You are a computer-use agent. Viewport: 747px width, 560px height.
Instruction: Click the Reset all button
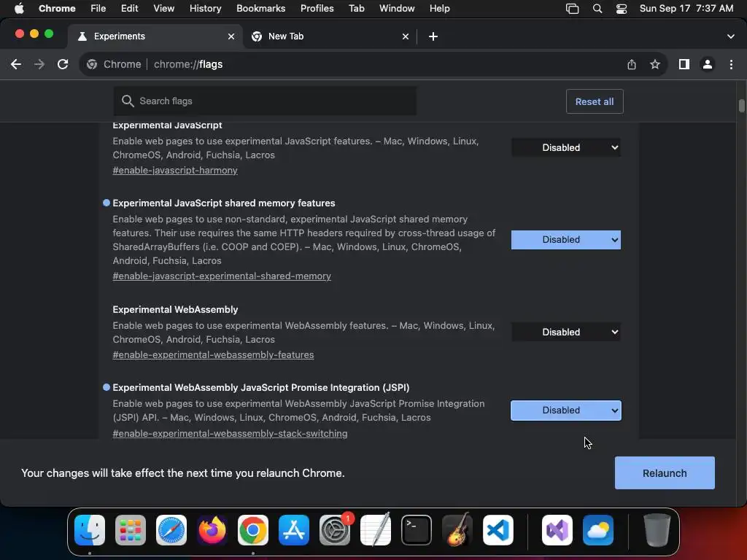pyautogui.click(x=595, y=101)
